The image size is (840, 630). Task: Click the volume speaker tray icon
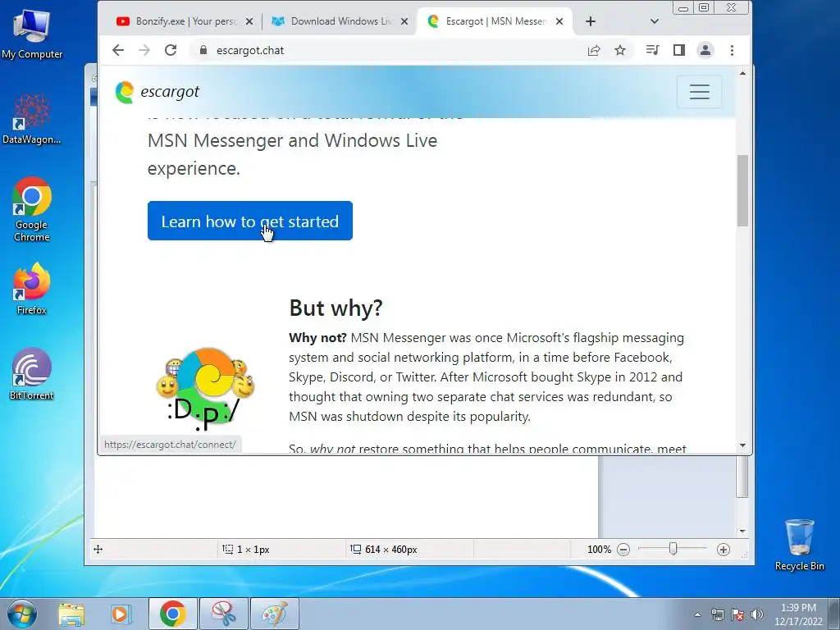tap(757, 614)
